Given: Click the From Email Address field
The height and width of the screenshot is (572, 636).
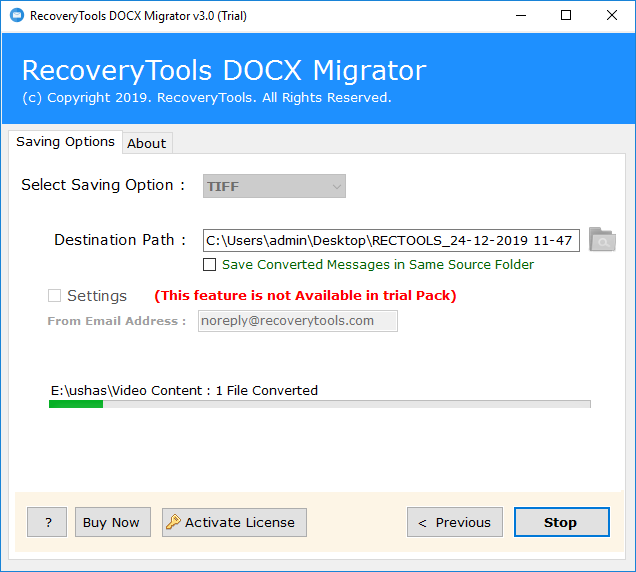Looking at the screenshot, I should tap(298, 321).
